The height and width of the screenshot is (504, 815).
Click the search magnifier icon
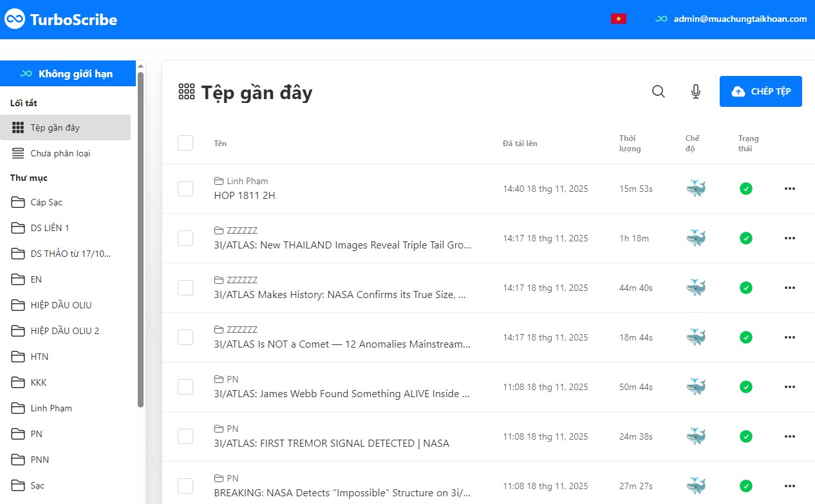coord(658,91)
